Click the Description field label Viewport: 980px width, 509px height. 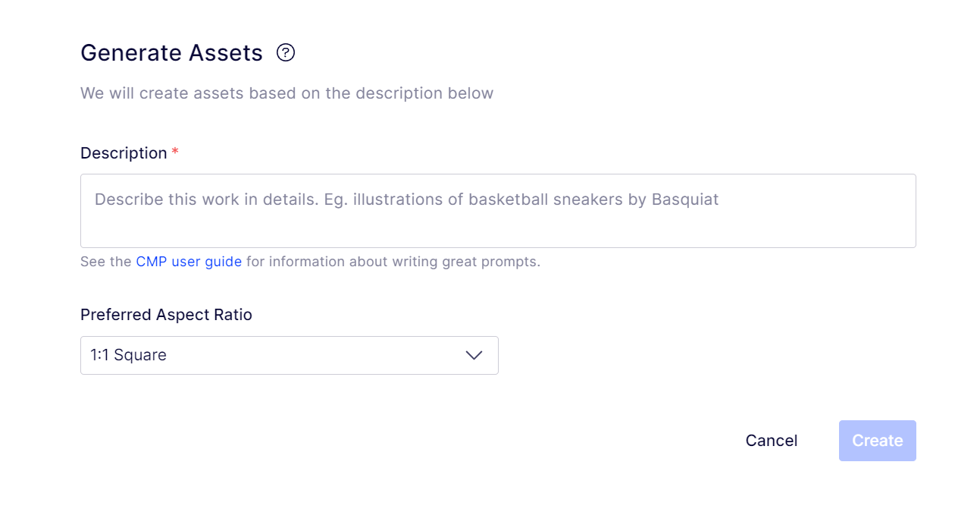pos(124,153)
